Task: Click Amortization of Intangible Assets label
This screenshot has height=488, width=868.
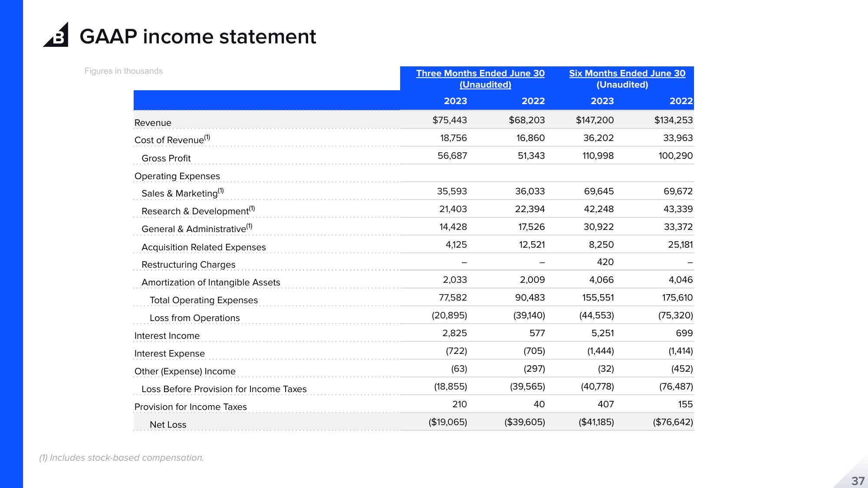Action: click(x=211, y=282)
